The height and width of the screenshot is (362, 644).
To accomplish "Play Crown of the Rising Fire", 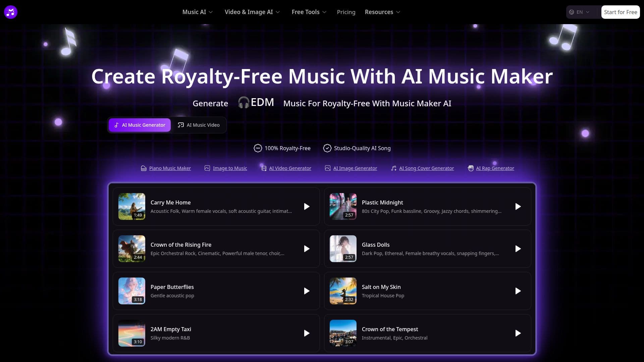I will (307, 249).
